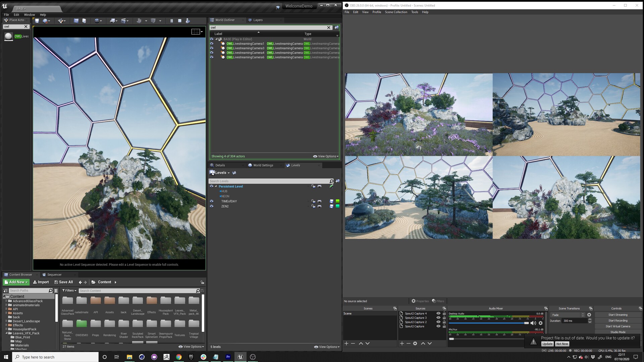Toggle visibility of Persistent Level
The image size is (644, 362).
pyautogui.click(x=212, y=186)
